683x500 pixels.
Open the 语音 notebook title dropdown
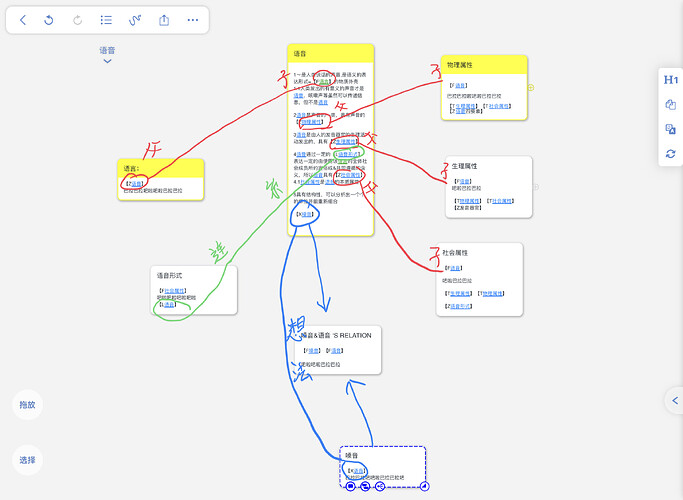coord(107,54)
